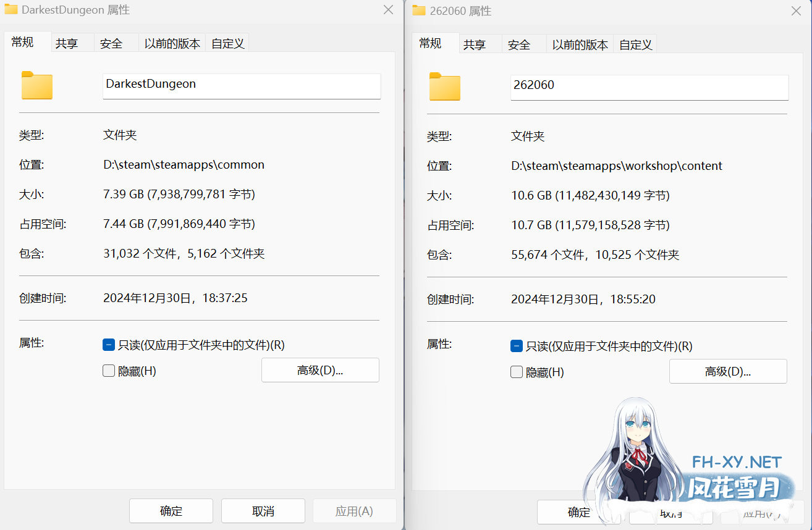Open 自定义 tab in 262060 dialog

(635, 44)
